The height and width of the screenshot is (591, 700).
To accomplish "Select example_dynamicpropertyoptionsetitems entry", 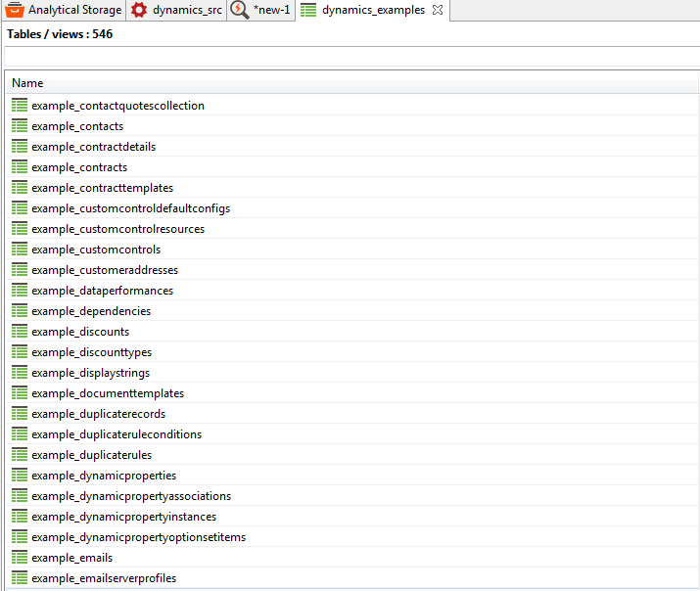I will 138,537.
